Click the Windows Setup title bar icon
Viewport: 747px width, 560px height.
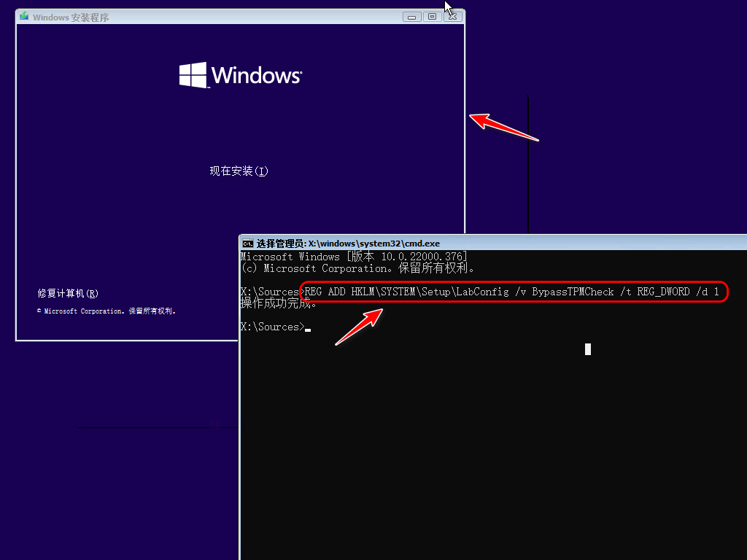click(24, 17)
